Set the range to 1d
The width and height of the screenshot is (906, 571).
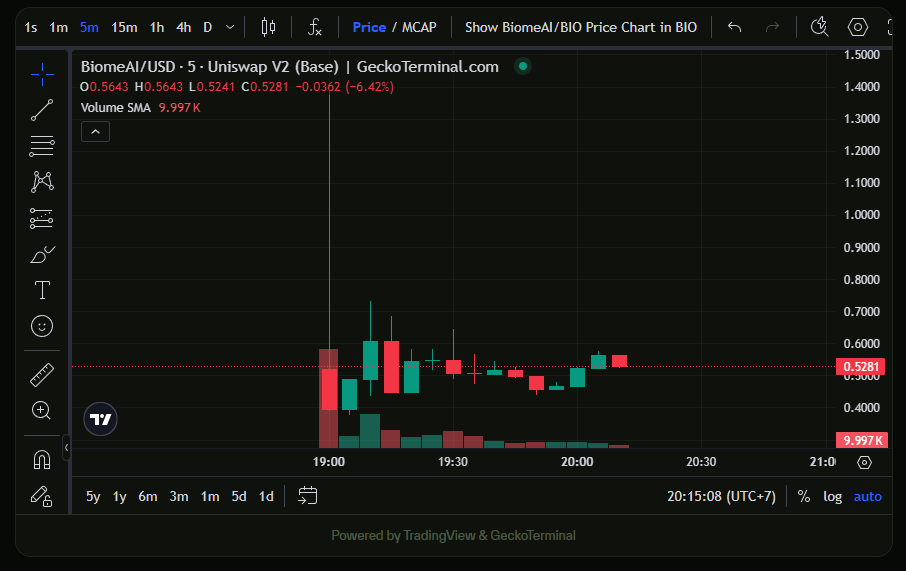click(x=266, y=496)
